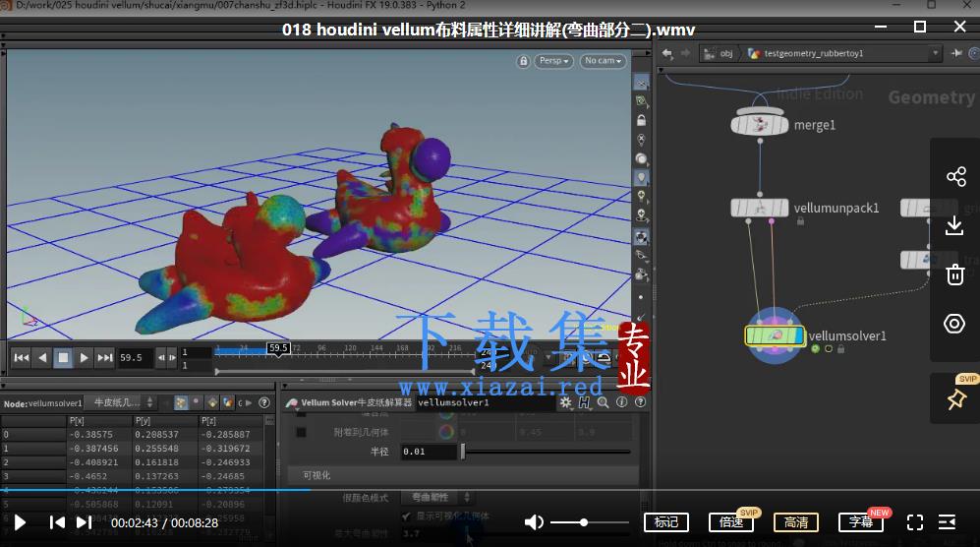Viewport: 980px width, 547px height.
Task: Open geometry spreadsheet help icon
Action: tap(264, 402)
